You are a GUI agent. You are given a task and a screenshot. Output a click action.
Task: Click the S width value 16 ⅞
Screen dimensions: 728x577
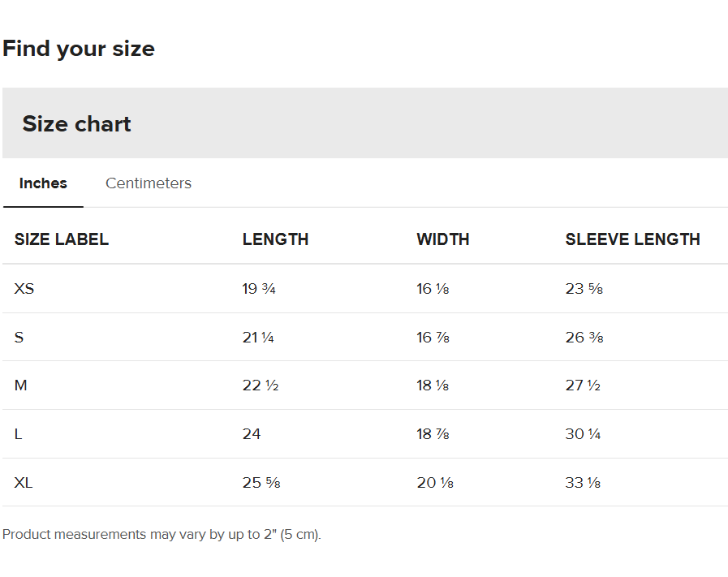(433, 337)
